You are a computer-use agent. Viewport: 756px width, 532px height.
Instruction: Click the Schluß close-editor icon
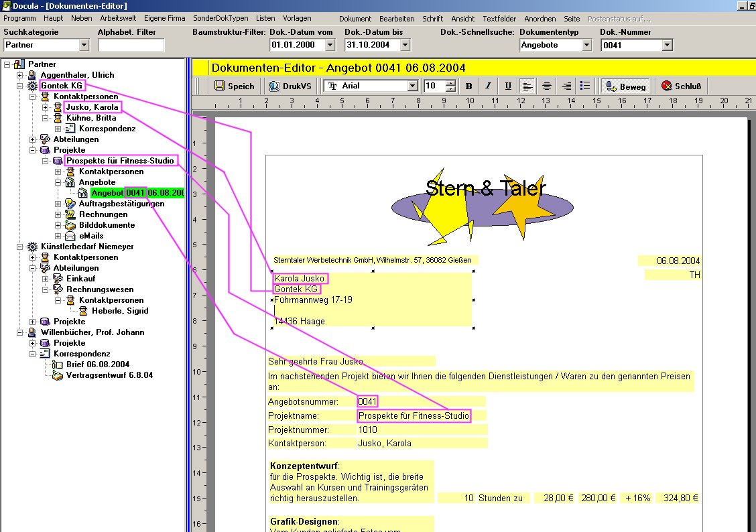[667, 86]
